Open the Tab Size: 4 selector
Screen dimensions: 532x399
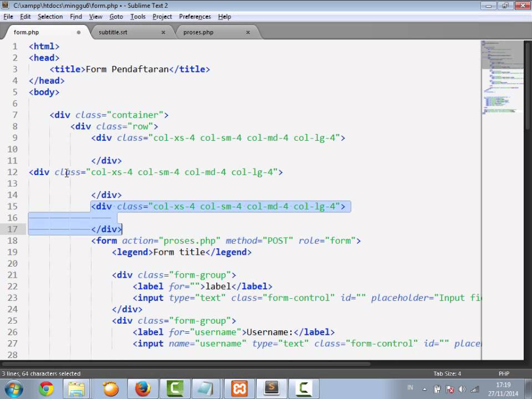click(x=447, y=374)
